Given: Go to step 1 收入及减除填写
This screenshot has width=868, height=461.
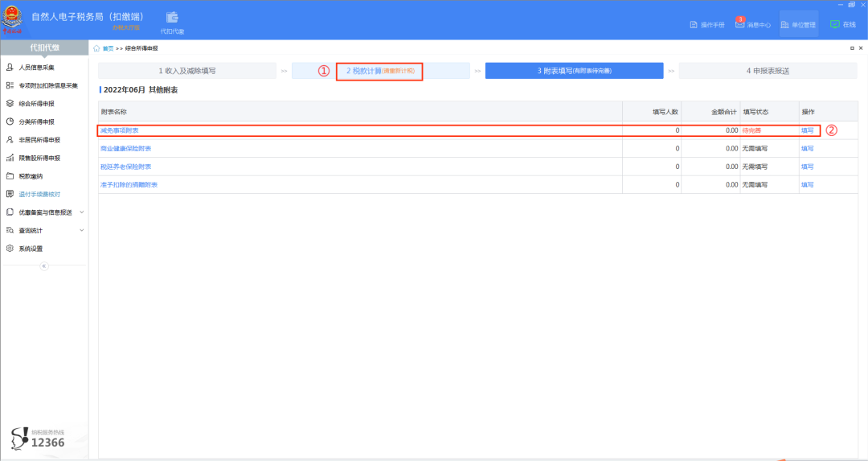Looking at the screenshot, I should (x=187, y=71).
